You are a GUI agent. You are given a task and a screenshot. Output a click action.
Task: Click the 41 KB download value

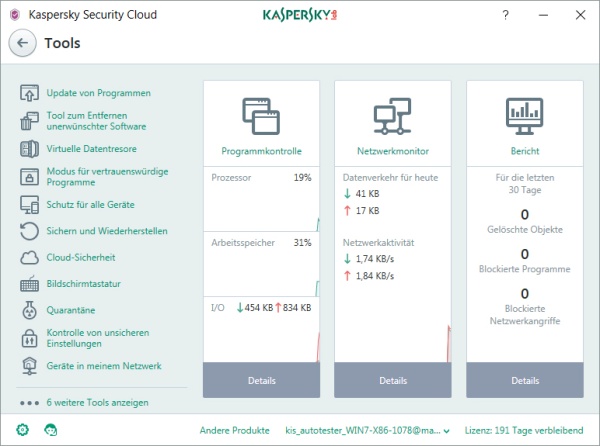click(x=367, y=194)
